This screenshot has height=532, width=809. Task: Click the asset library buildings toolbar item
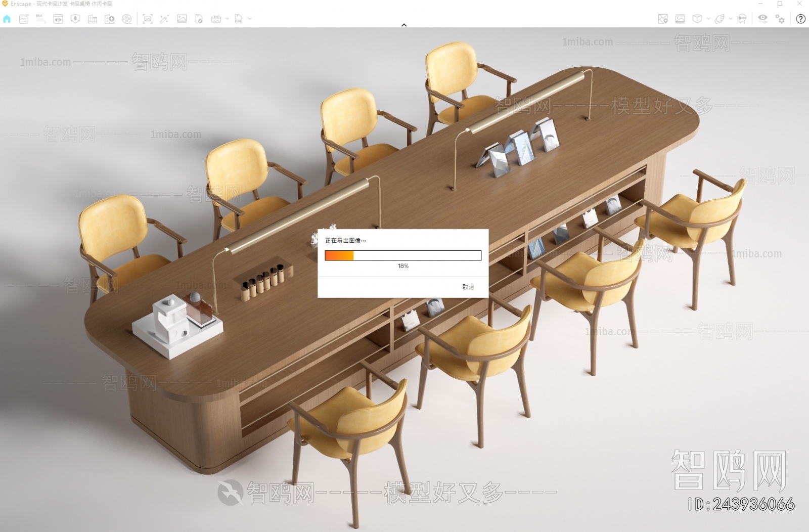pos(93,19)
